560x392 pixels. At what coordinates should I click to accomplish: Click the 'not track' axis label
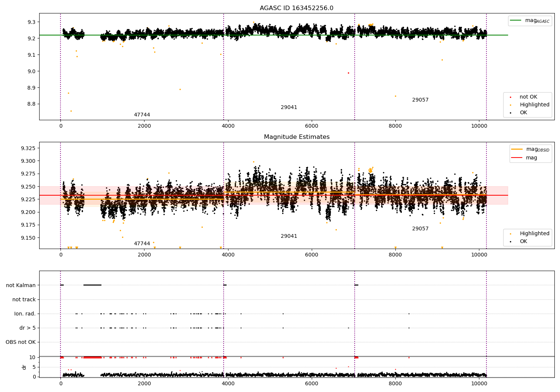click(24, 299)
